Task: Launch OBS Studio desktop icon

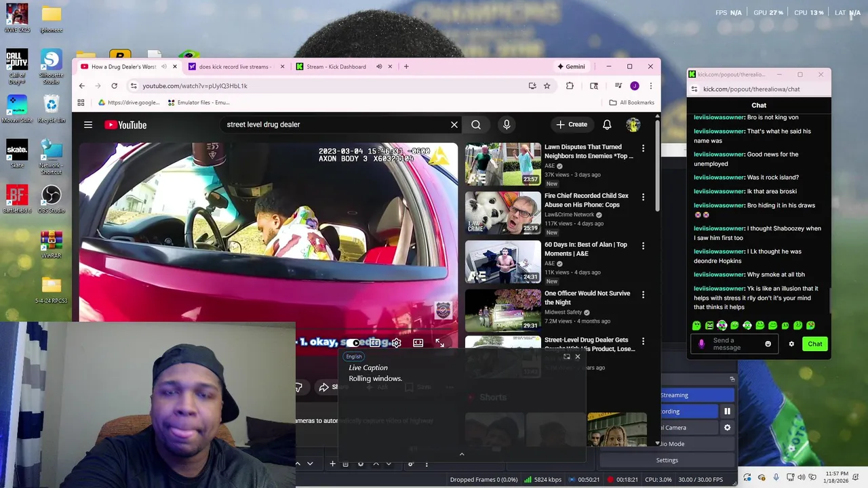Action: [51, 200]
